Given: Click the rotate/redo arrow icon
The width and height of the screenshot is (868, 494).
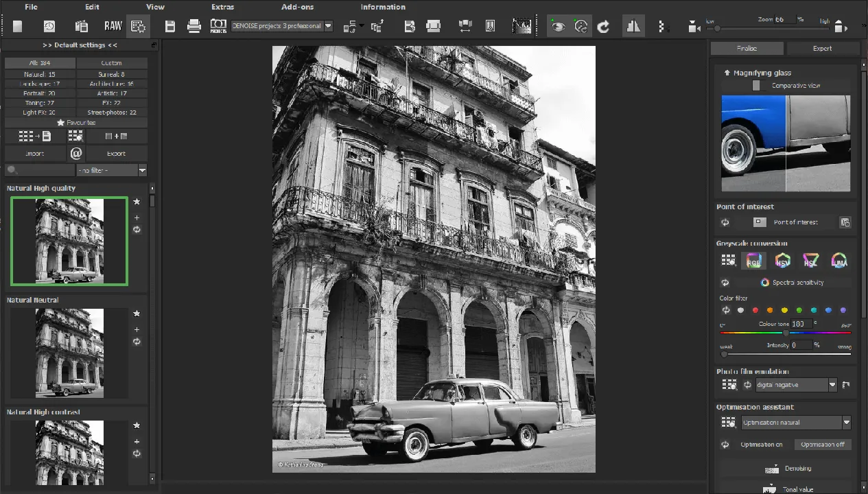Looking at the screenshot, I should click(x=603, y=26).
